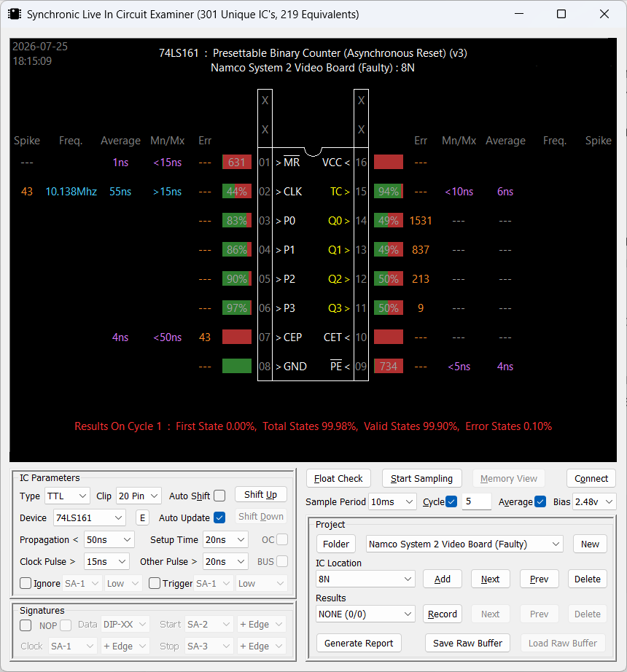Uncheck the Auto Update checkbox
The height and width of the screenshot is (672, 627).
(x=219, y=517)
